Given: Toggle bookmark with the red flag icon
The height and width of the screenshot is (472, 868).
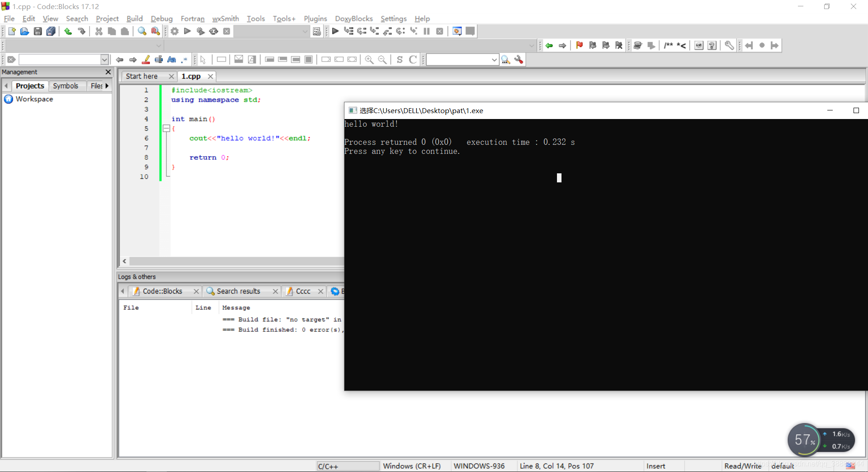Looking at the screenshot, I should [x=580, y=45].
